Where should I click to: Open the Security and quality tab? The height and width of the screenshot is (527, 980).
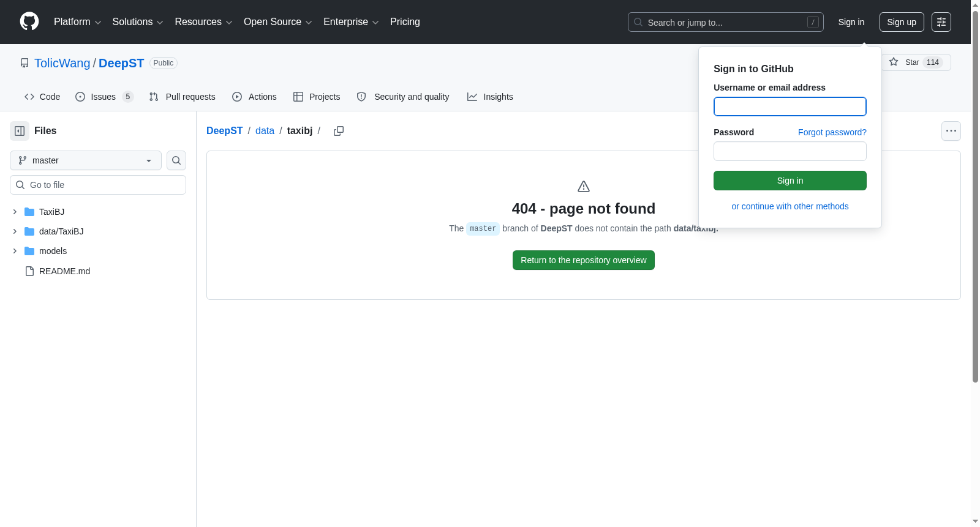pos(403,97)
